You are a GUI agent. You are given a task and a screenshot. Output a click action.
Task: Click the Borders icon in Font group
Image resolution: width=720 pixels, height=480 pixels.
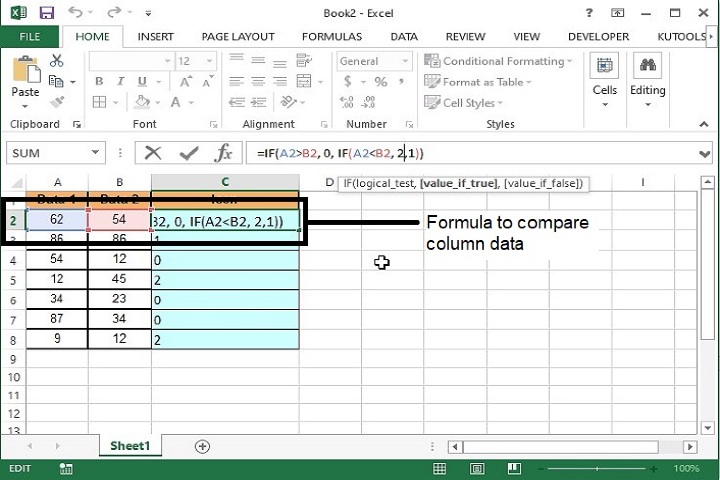(99, 102)
